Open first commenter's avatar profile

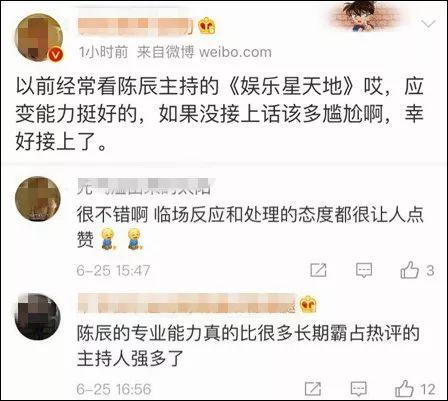pyautogui.click(x=38, y=199)
